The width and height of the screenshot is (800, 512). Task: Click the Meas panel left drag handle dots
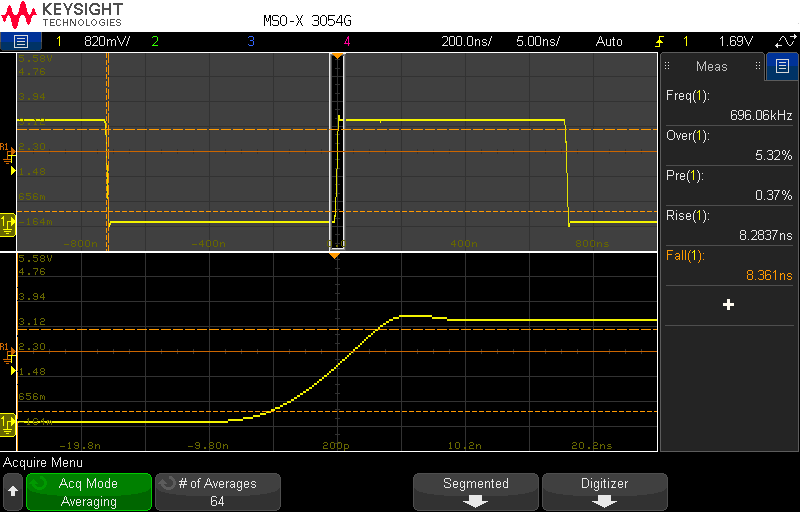tap(667, 66)
